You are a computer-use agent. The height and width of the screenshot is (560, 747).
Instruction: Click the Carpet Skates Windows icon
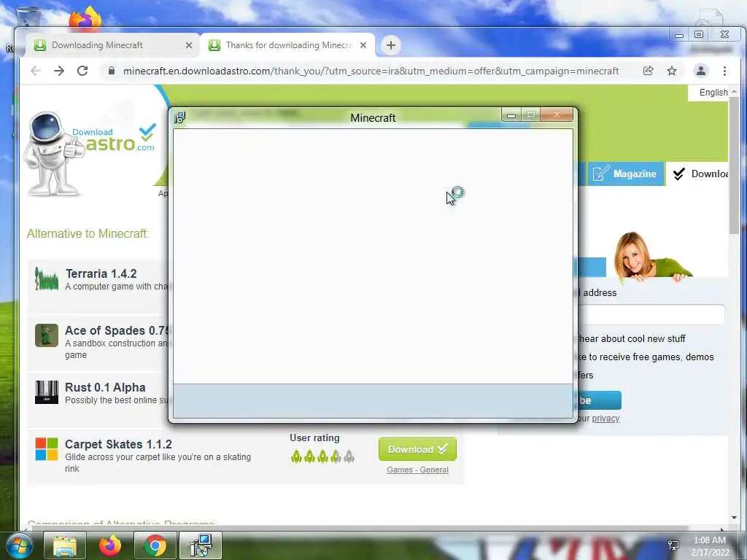[47, 449]
